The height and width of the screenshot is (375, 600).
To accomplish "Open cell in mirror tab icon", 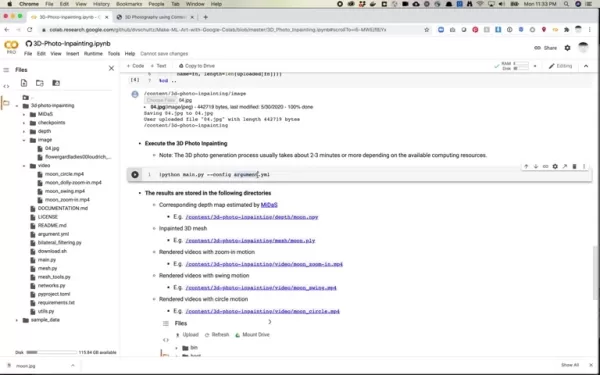I will [564, 166].
